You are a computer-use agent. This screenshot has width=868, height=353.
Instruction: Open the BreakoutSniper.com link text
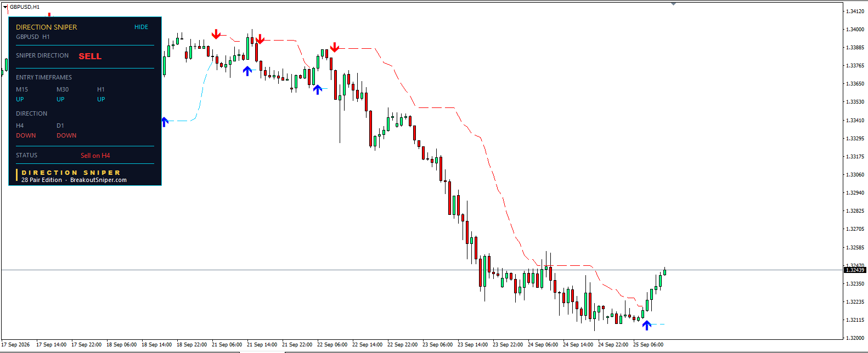point(98,180)
